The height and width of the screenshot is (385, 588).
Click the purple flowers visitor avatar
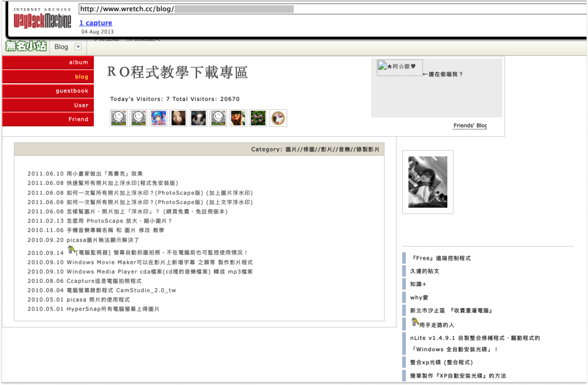258,118
